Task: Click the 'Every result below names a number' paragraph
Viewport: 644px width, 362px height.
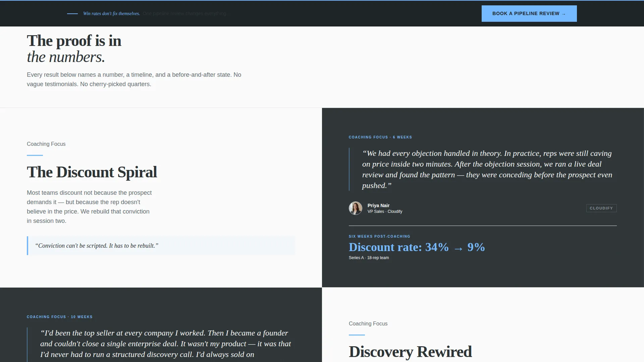Action: click(x=134, y=79)
